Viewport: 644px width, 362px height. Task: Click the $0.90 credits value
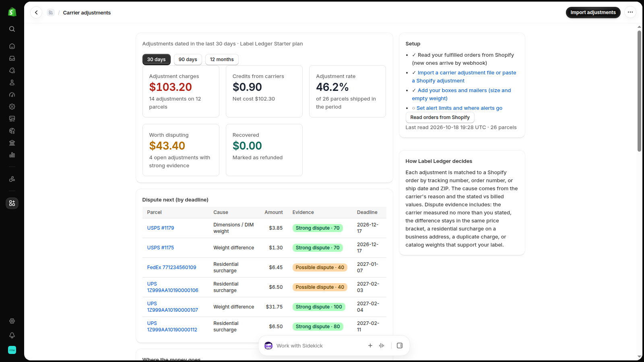pyautogui.click(x=247, y=87)
